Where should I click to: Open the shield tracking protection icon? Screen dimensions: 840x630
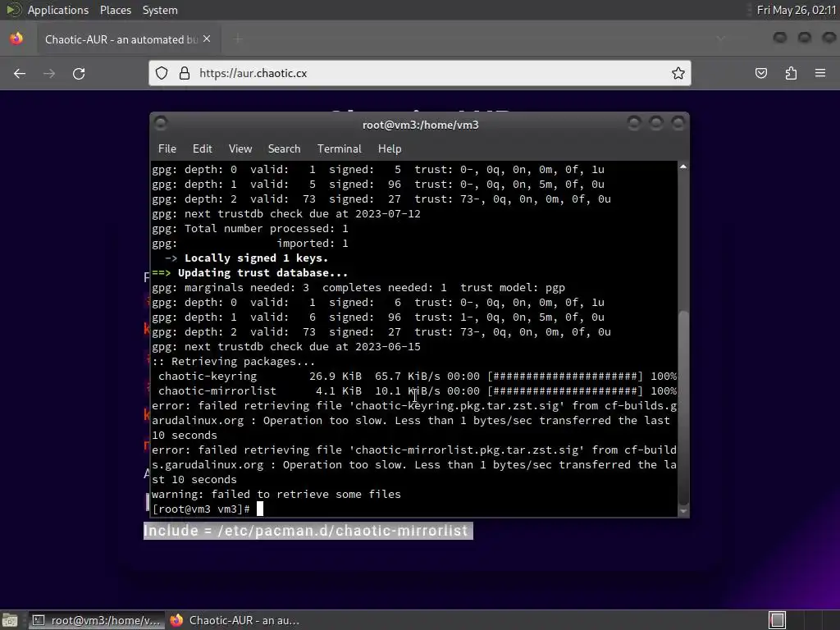click(x=162, y=73)
